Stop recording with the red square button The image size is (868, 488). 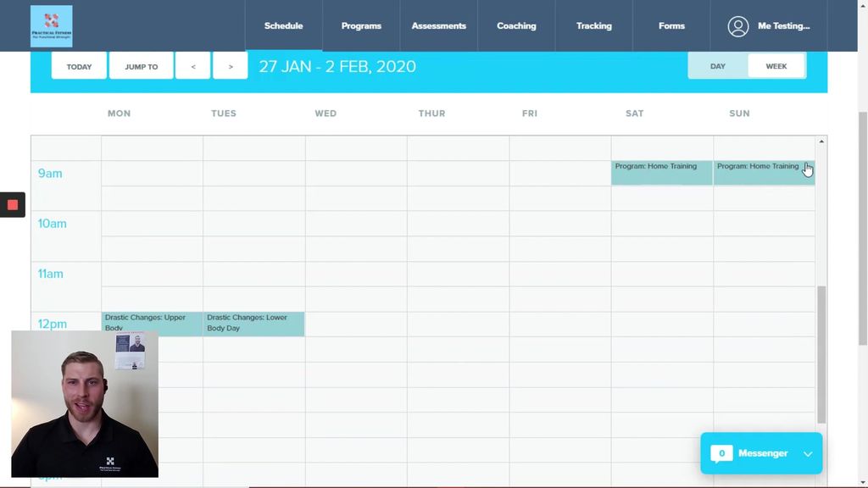click(x=13, y=205)
